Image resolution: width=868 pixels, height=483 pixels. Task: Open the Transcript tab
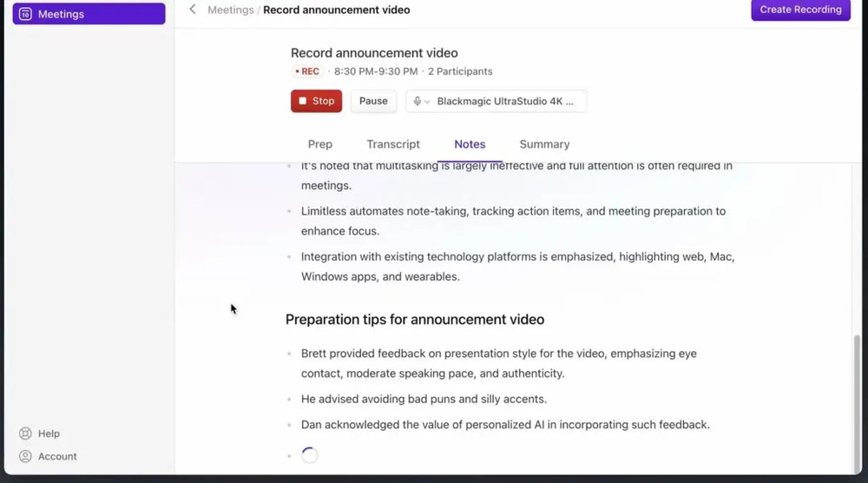[x=393, y=144]
